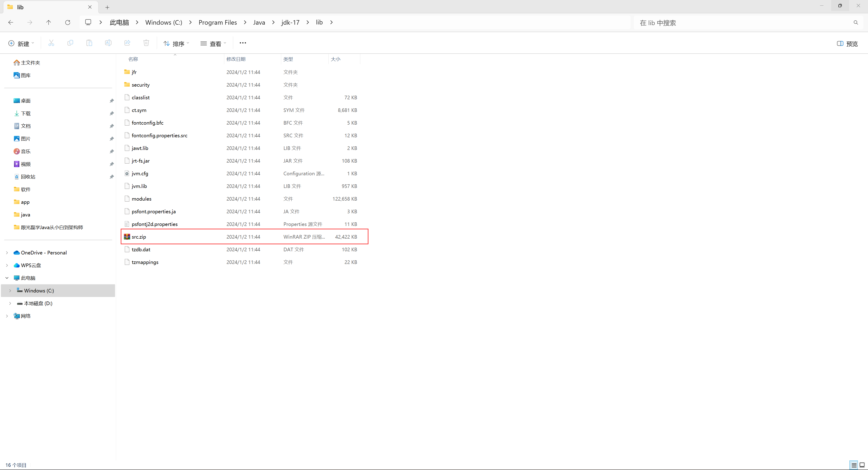Sort by 名称 column header
Screen dimensions: 868x470
click(x=133, y=59)
